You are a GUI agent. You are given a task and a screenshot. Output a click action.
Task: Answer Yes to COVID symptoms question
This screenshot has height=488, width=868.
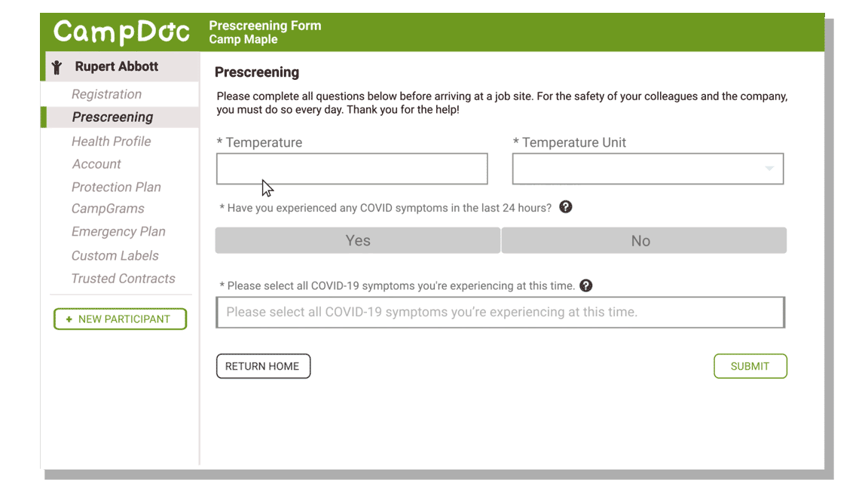(357, 239)
